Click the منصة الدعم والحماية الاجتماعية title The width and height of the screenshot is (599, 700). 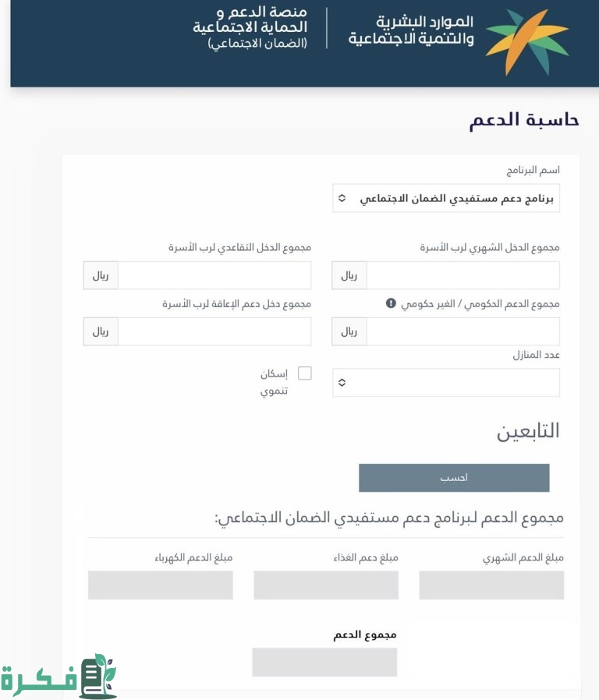250,27
